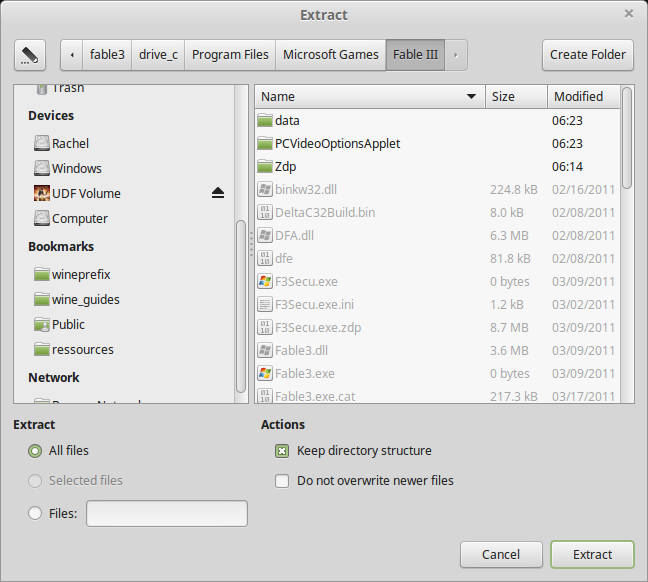648x582 pixels.
Task: Click the F3Secu.exe executable icon
Action: [264, 281]
